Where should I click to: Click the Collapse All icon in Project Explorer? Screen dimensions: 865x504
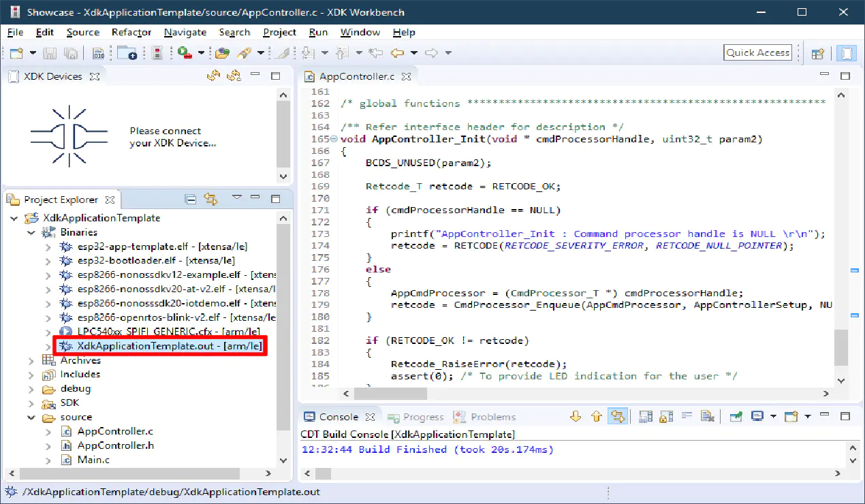(x=191, y=200)
